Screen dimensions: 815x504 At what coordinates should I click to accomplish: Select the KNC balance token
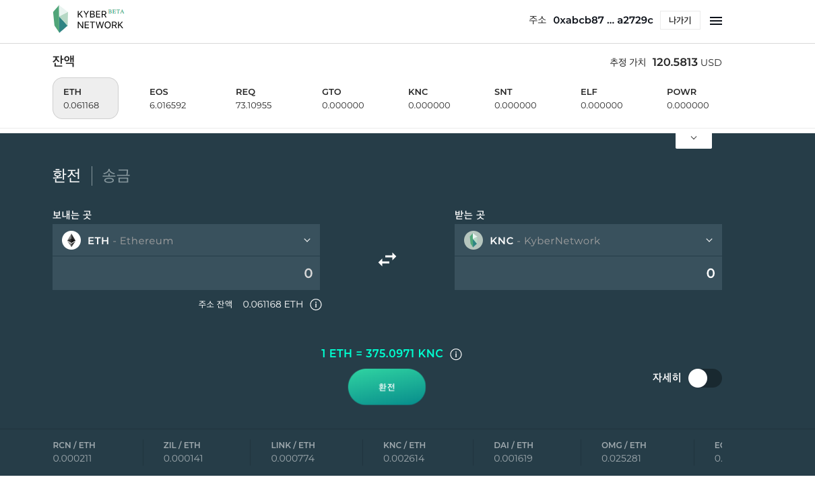coord(429,98)
